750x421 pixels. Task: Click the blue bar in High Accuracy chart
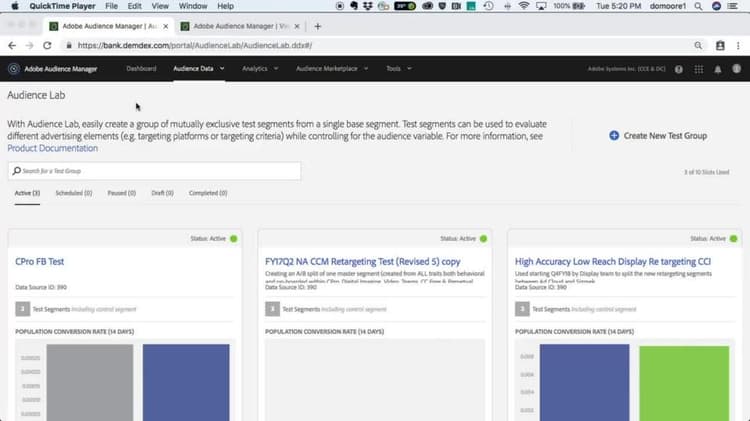(585, 382)
